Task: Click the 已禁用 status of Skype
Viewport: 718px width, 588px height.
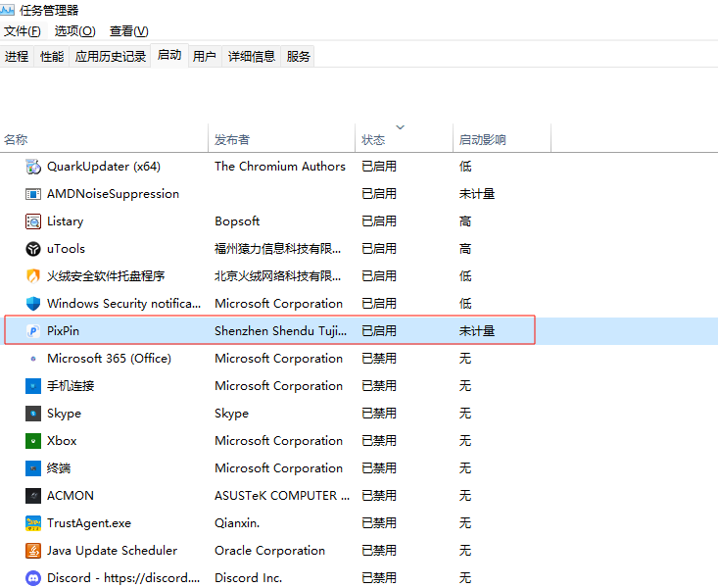Action: [x=379, y=414]
